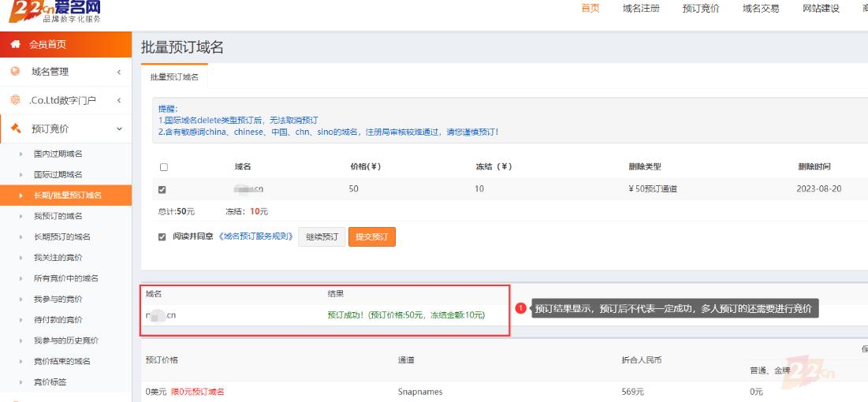Screen dimensions: 868x402
Task: Click the gavel icon beside 预订竞价
Action: pyautogui.click(x=15, y=128)
